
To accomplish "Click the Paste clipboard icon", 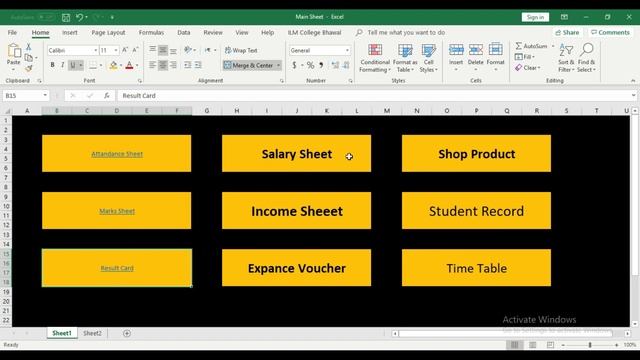I will [14, 51].
